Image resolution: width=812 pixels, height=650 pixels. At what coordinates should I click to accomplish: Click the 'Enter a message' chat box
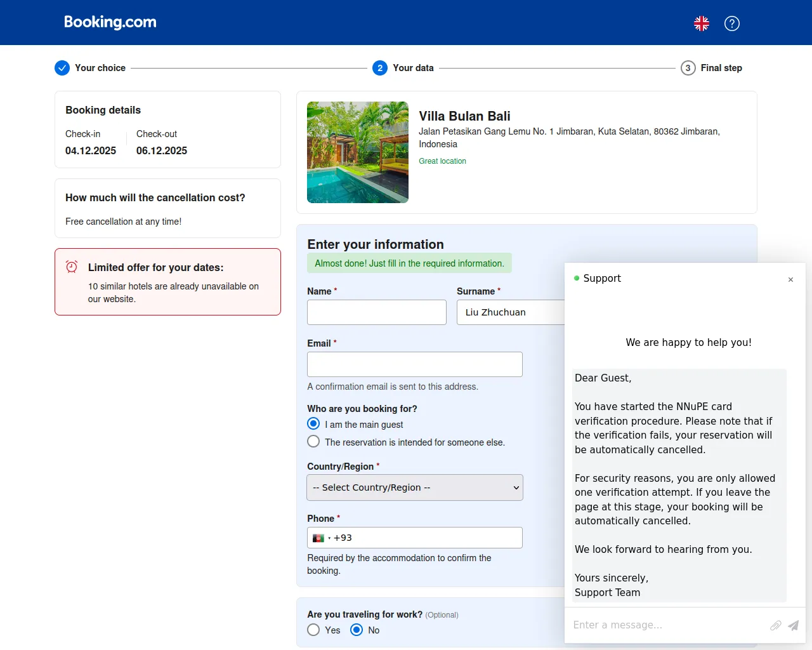(x=666, y=625)
